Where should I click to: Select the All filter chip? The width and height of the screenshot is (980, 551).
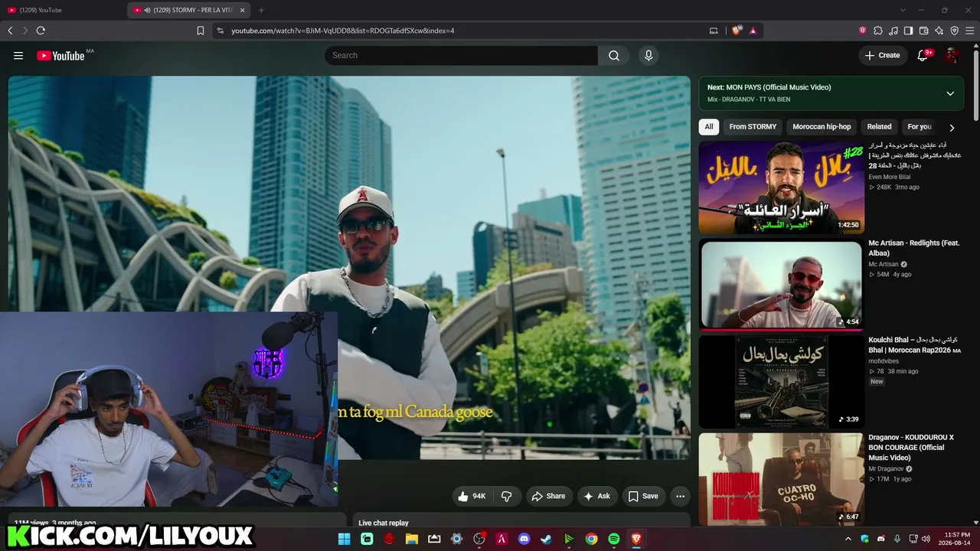click(709, 127)
